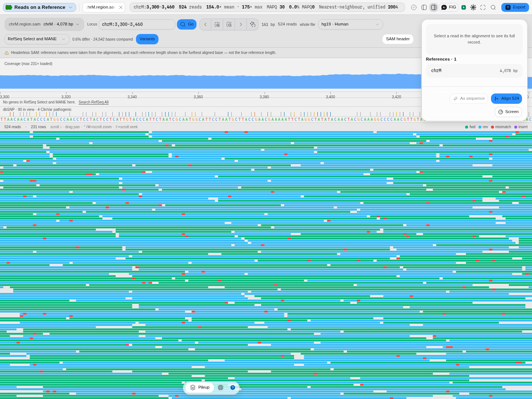Open search from the top bar
This screenshot has width=532, height=399.
coord(493,7)
